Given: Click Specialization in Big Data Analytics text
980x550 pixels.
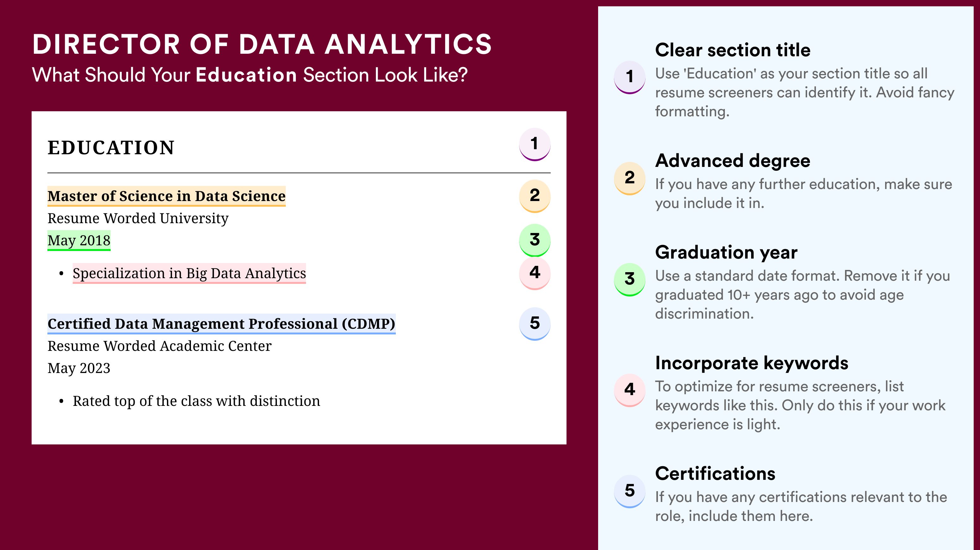Looking at the screenshot, I should click(x=189, y=273).
